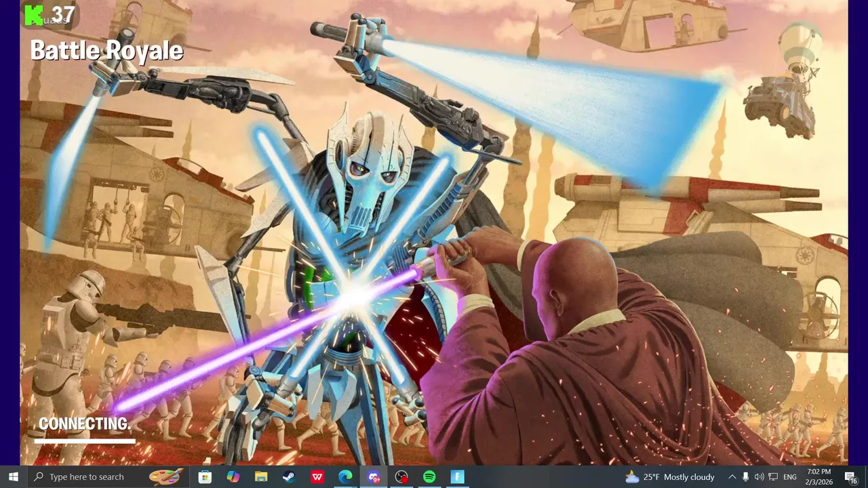Viewport: 868px width, 488px height.
Task: Click the 'Battle Royale' title text
Action: coord(106,51)
